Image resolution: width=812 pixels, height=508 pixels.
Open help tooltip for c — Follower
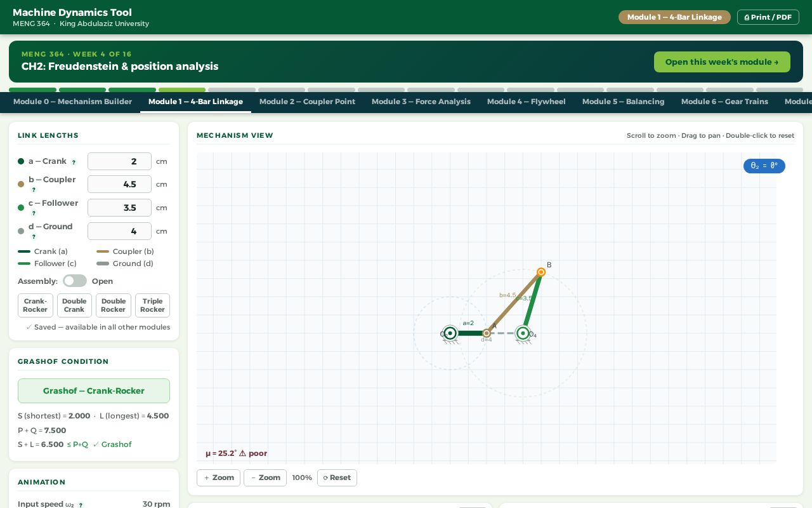coord(34,213)
